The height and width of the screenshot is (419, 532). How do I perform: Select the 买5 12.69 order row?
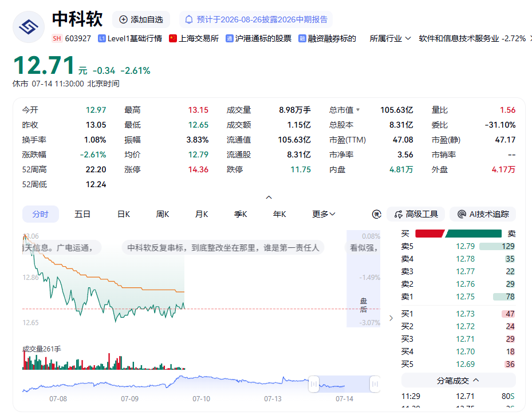pyautogui.click(x=458, y=364)
